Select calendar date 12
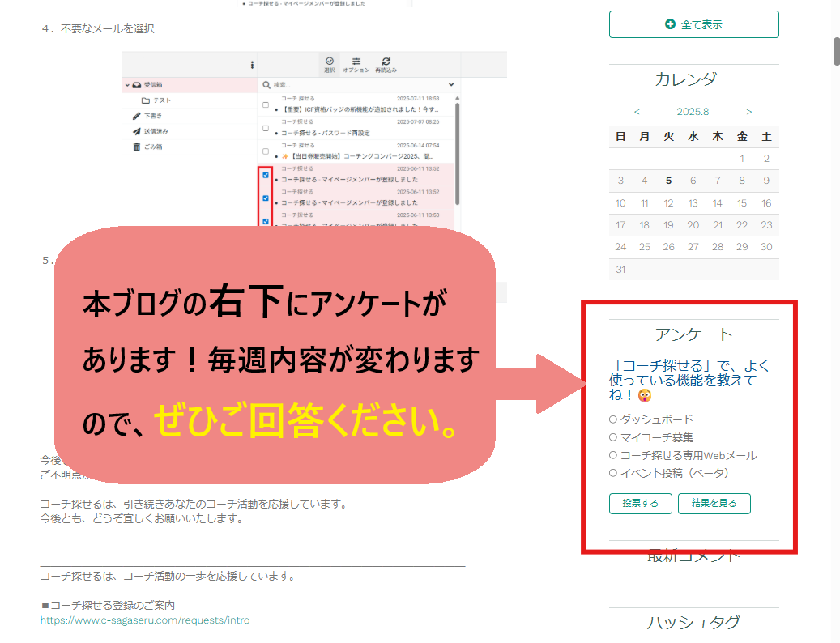840x643 pixels. [668, 203]
